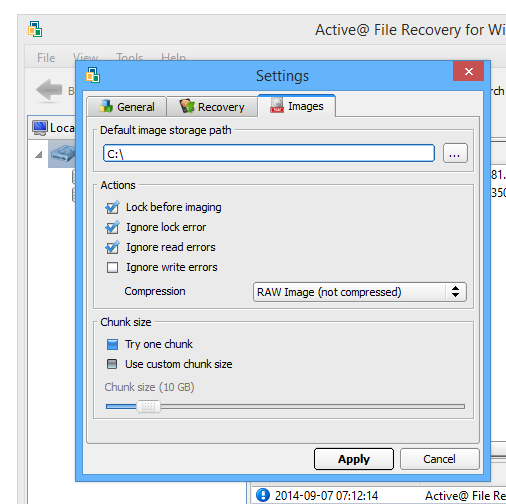This screenshot has width=506, height=504.
Task: Click the Recovery tab icon
Action: pyautogui.click(x=187, y=106)
